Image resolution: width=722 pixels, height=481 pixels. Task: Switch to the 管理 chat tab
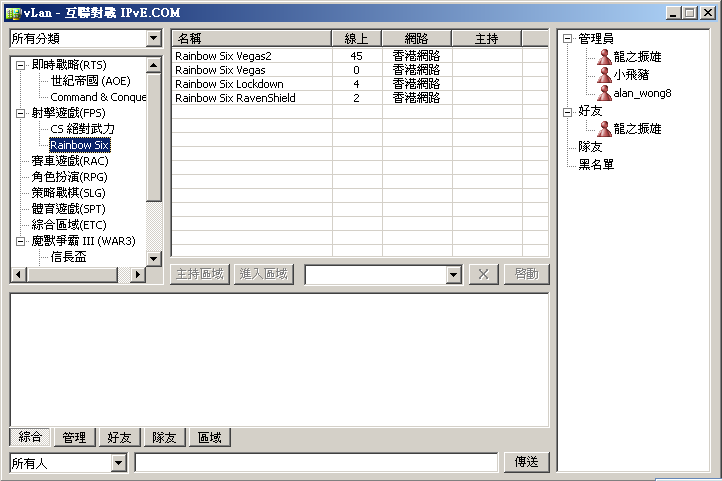click(x=74, y=437)
